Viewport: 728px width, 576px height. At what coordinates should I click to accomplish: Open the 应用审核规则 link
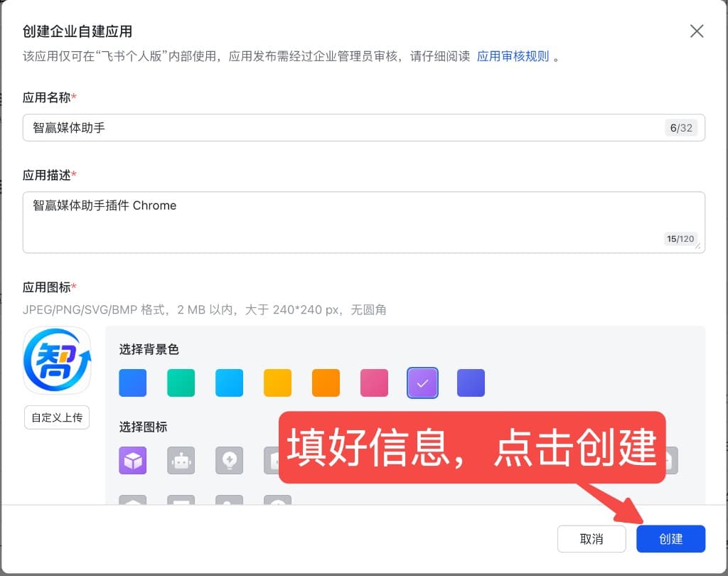pyautogui.click(x=513, y=57)
